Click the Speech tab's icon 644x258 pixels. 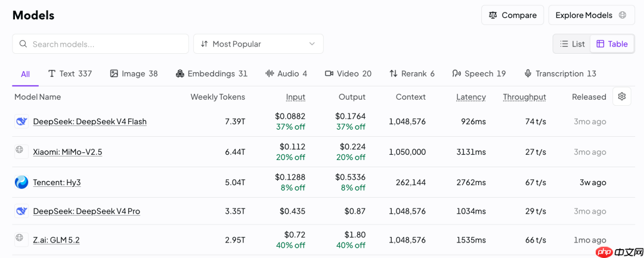tap(457, 73)
